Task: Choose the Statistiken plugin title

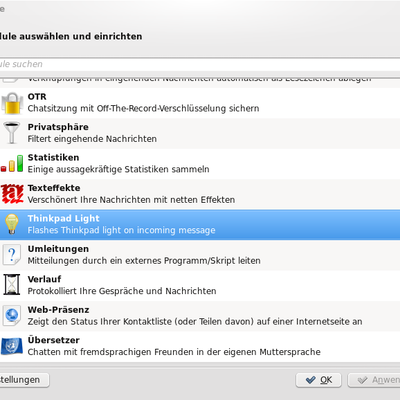Action: (53, 157)
